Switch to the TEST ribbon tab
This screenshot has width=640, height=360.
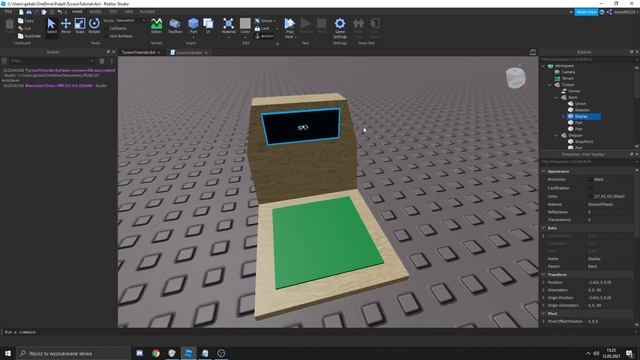click(x=113, y=12)
